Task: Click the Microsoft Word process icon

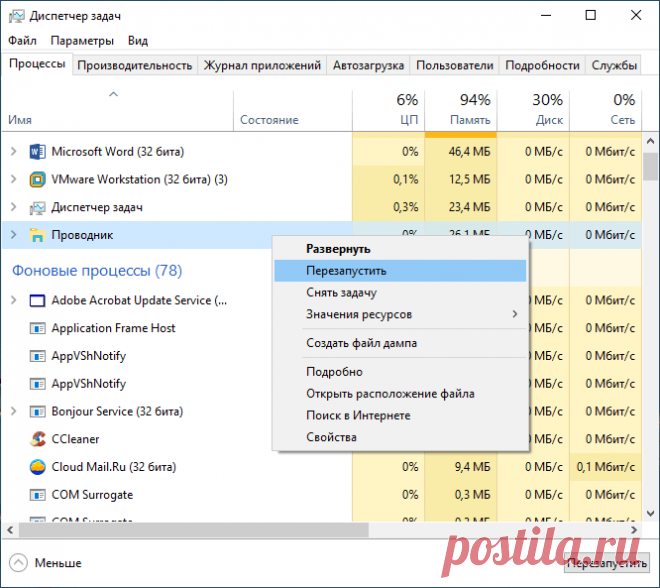Action: coord(37,152)
